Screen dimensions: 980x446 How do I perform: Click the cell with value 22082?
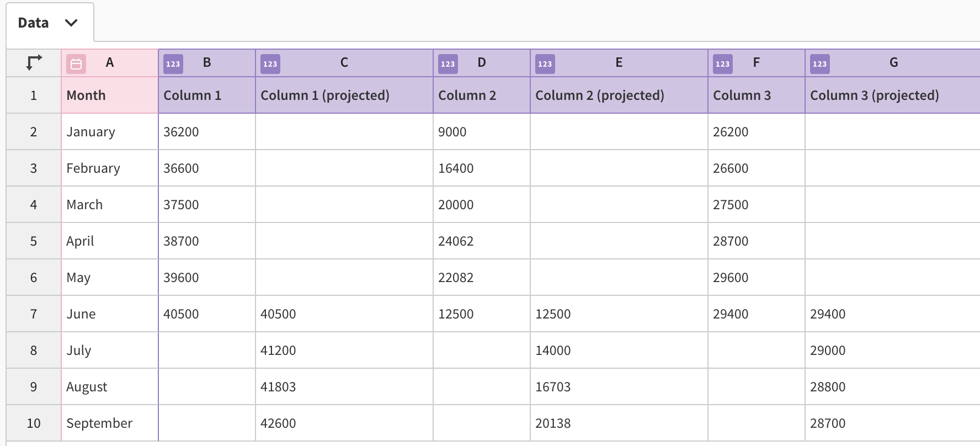482,278
